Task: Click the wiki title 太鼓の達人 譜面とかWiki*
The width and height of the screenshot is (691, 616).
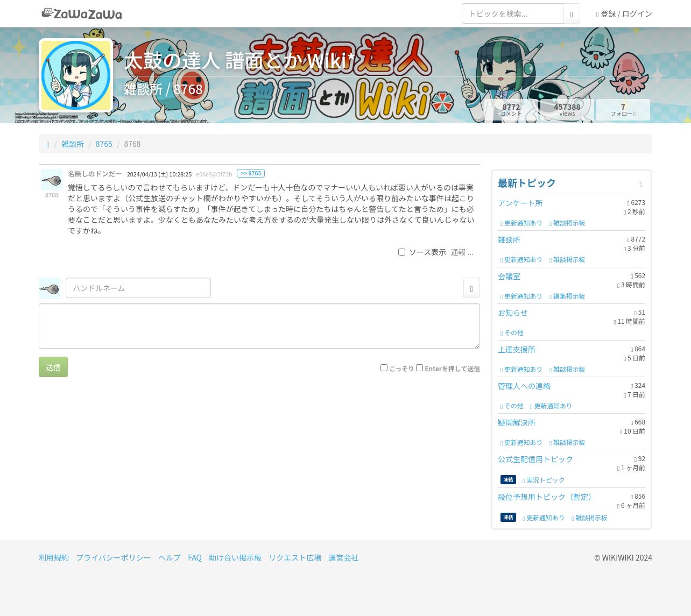Action: pyautogui.click(x=239, y=60)
